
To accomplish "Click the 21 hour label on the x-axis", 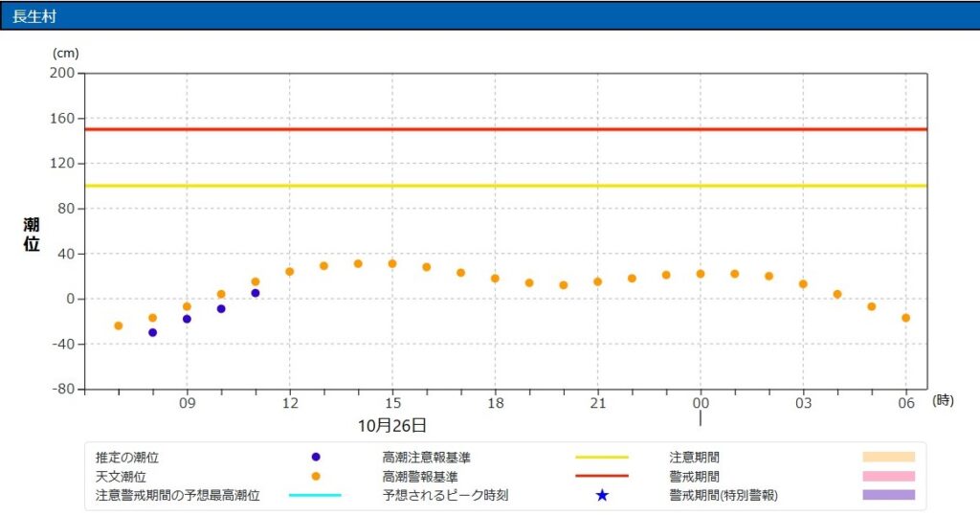I will coord(598,403).
